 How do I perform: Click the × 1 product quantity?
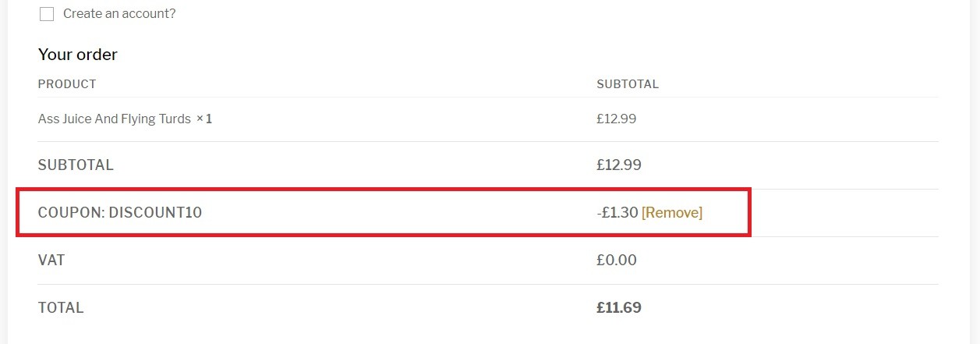[x=204, y=119]
